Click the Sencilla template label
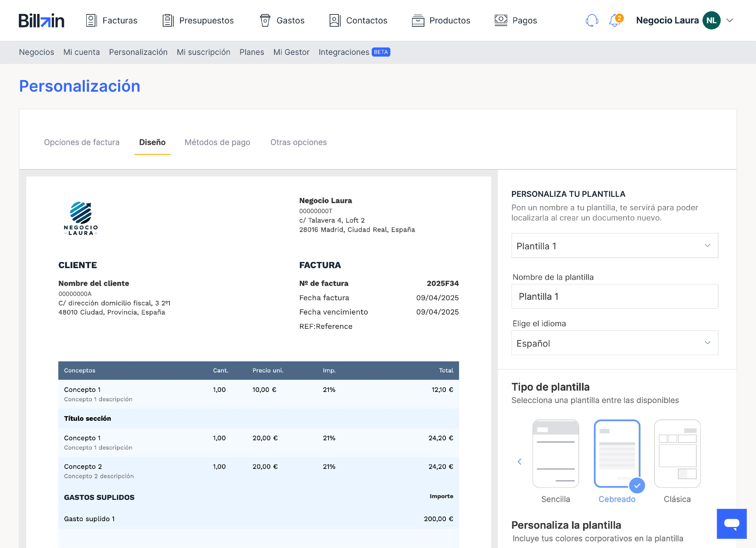The height and width of the screenshot is (548, 756). click(556, 499)
